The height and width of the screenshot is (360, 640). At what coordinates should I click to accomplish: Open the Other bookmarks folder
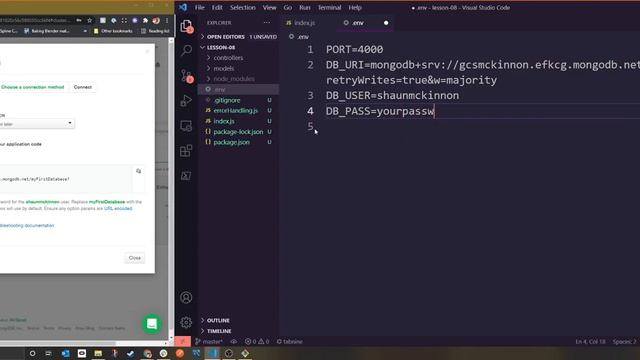point(113,31)
